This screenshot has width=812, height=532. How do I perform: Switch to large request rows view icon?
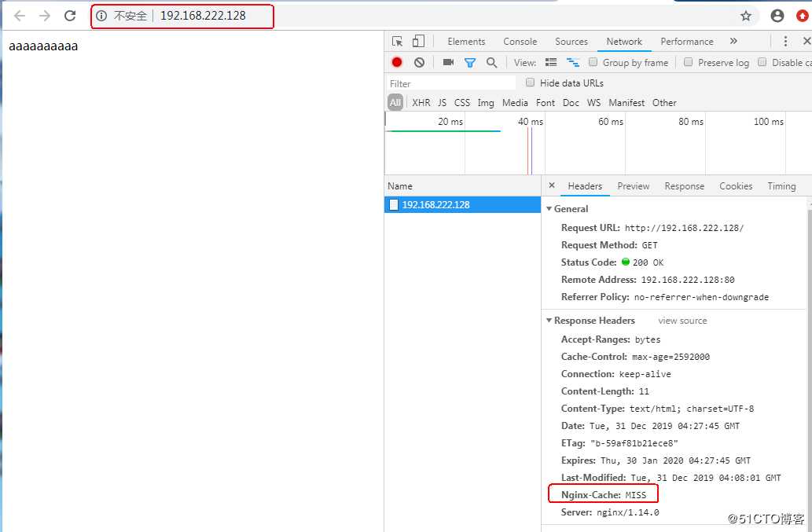tap(551, 63)
